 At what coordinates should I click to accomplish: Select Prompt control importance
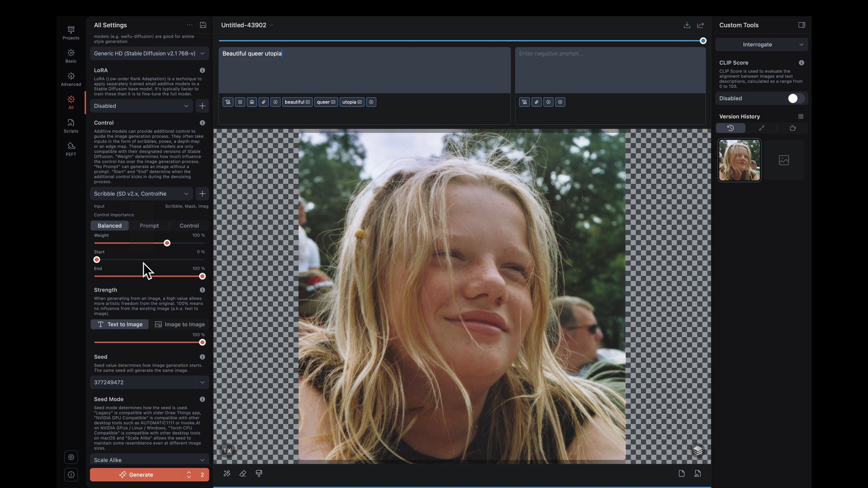[x=149, y=225]
